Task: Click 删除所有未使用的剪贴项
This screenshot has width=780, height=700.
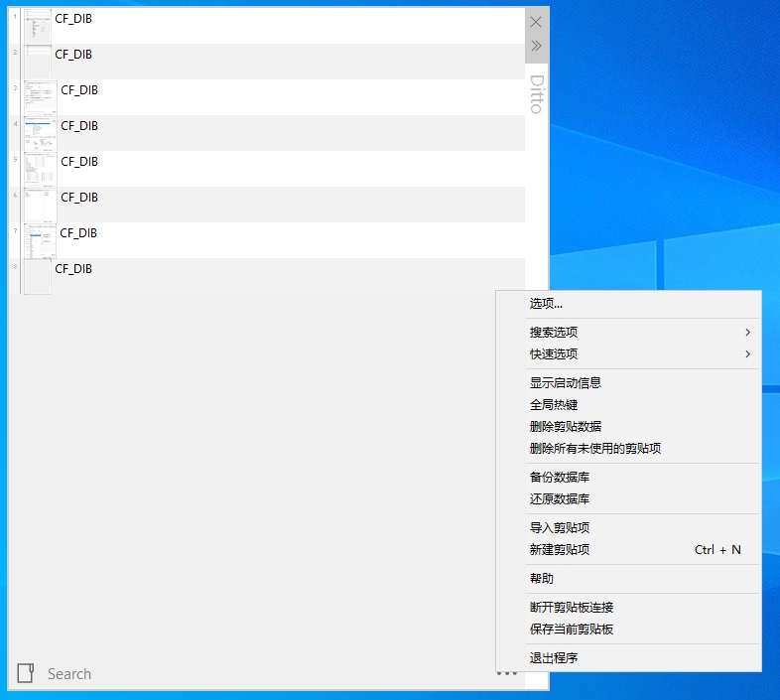Action: tap(595, 449)
